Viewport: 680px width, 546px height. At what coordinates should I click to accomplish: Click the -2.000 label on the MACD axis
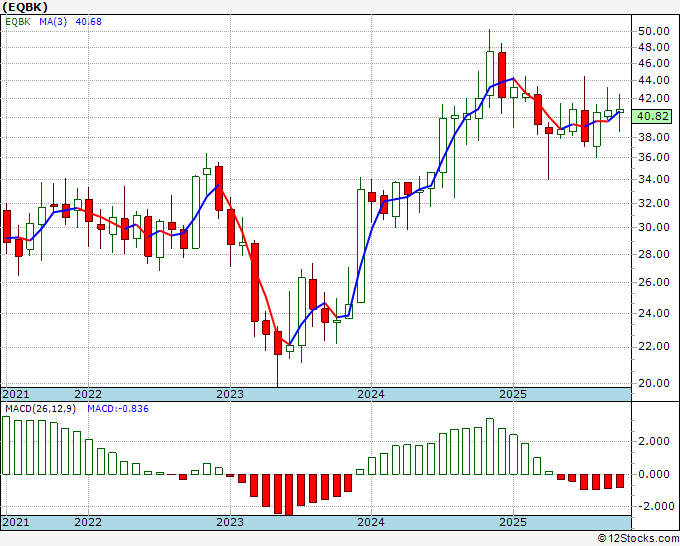652,506
